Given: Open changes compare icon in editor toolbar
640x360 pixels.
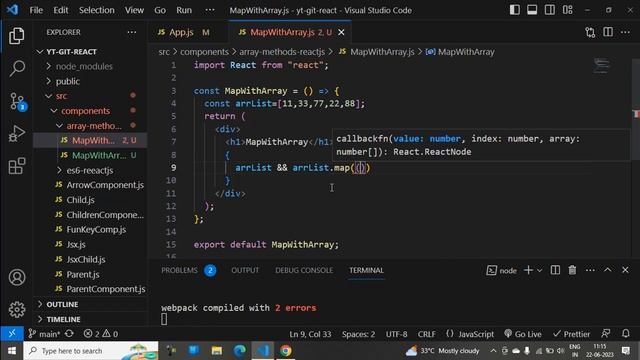Looking at the screenshot, I should coord(590,32).
